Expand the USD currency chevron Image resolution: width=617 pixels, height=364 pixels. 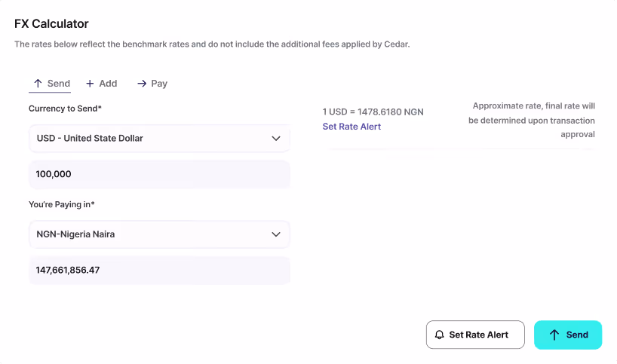coord(276,139)
